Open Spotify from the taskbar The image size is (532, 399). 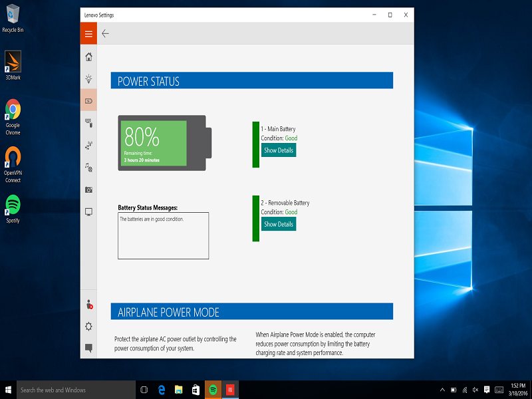[213, 390]
